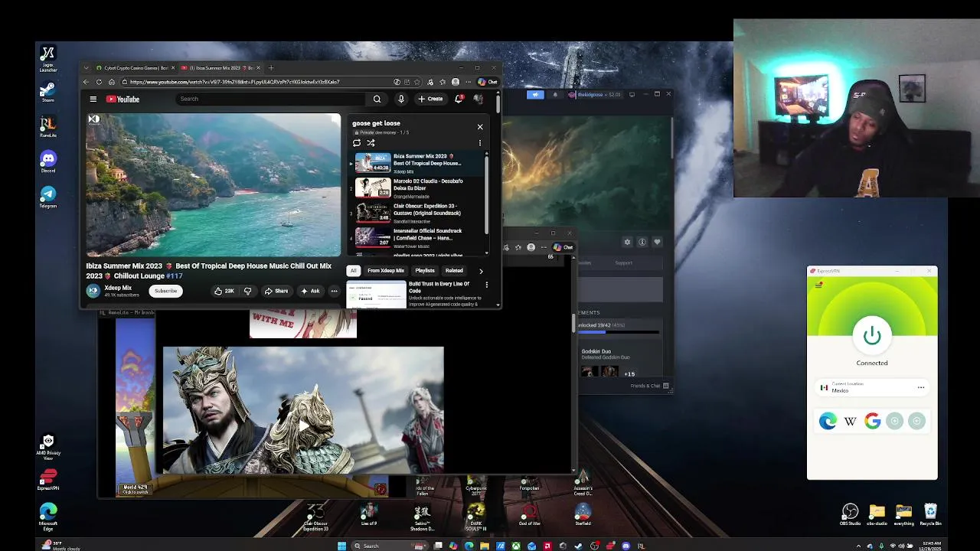
Task: Show more filter chips with right arrow
Action: point(481,271)
